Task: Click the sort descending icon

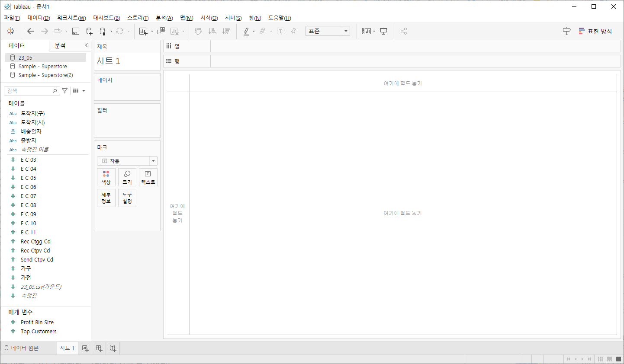Action: click(x=226, y=31)
